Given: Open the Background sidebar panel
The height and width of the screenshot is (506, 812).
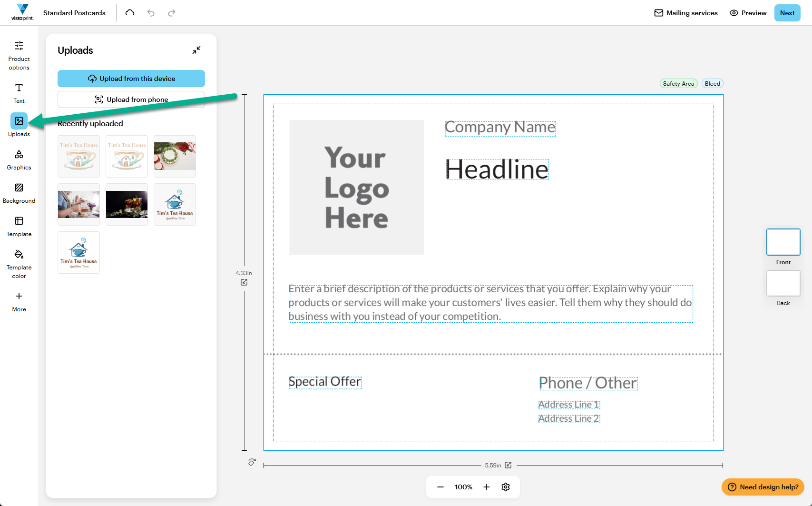Looking at the screenshot, I should [x=19, y=193].
